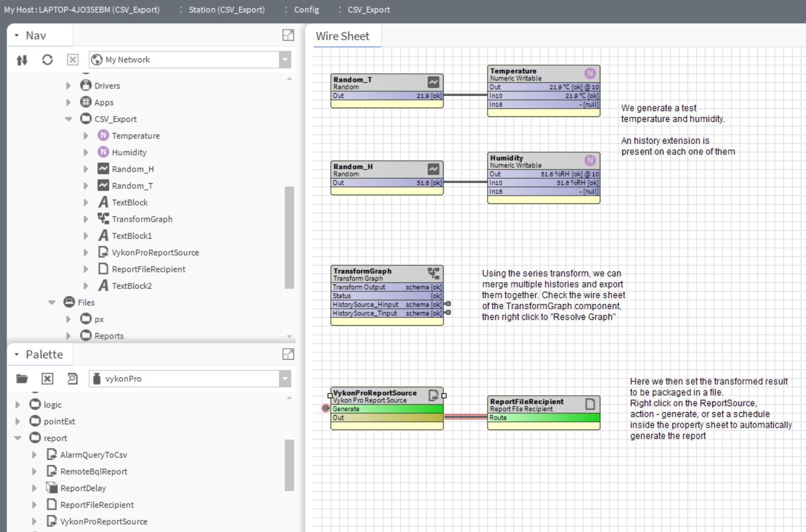Click the Random_T block chart icon
Image resolution: width=806 pixels, height=532 pixels.
pyautogui.click(x=434, y=82)
